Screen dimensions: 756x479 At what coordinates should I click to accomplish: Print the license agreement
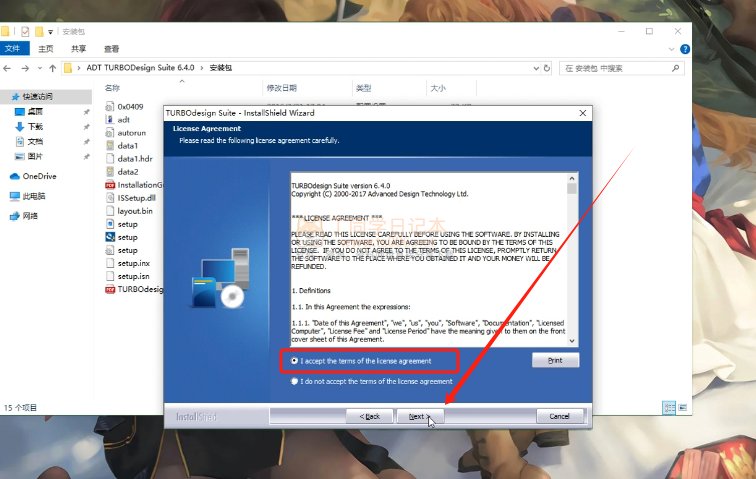[555, 360]
